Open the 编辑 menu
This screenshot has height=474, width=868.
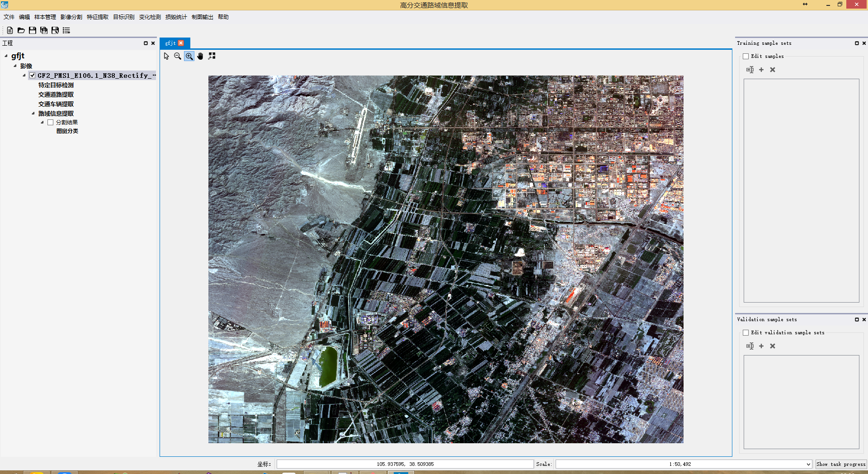[24, 17]
